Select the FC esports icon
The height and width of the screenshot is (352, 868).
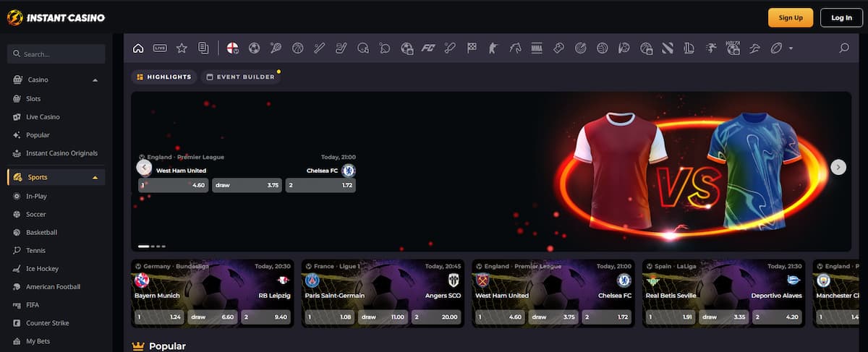click(x=428, y=48)
